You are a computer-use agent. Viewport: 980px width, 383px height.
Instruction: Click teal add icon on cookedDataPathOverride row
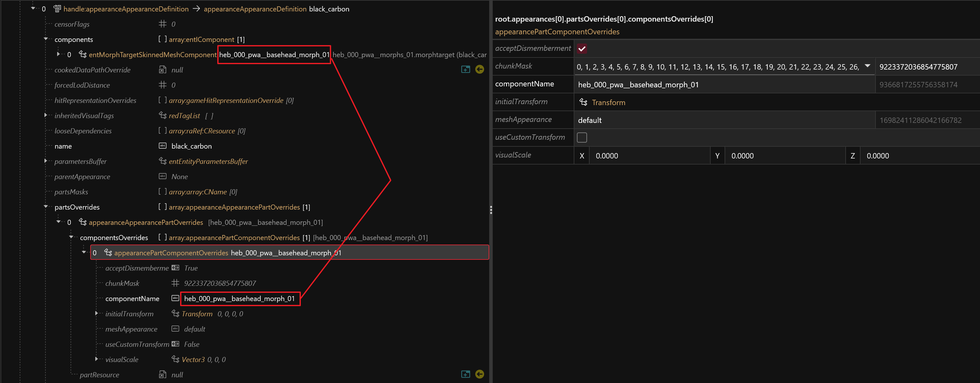(465, 69)
